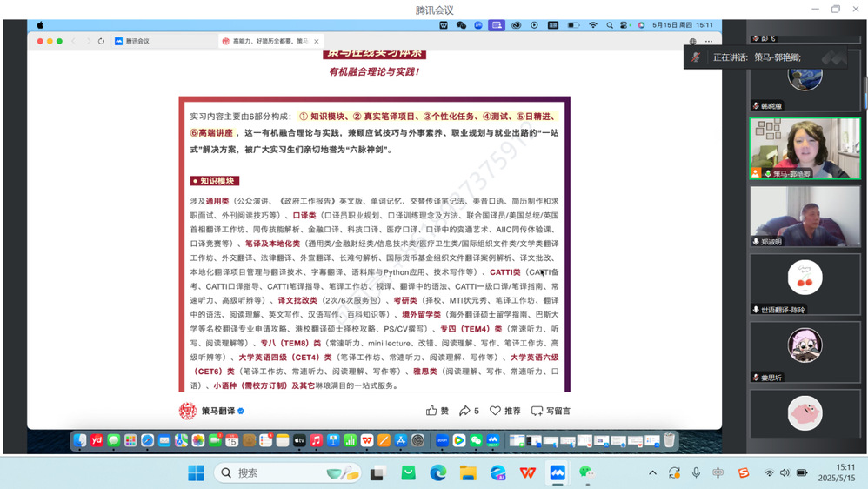
Task: Select 世语翻译-陈玲 participant tile
Action: 805,285
